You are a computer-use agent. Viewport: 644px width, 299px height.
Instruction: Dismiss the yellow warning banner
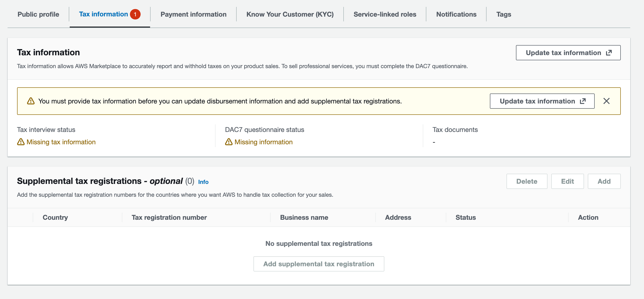pyautogui.click(x=606, y=101)
